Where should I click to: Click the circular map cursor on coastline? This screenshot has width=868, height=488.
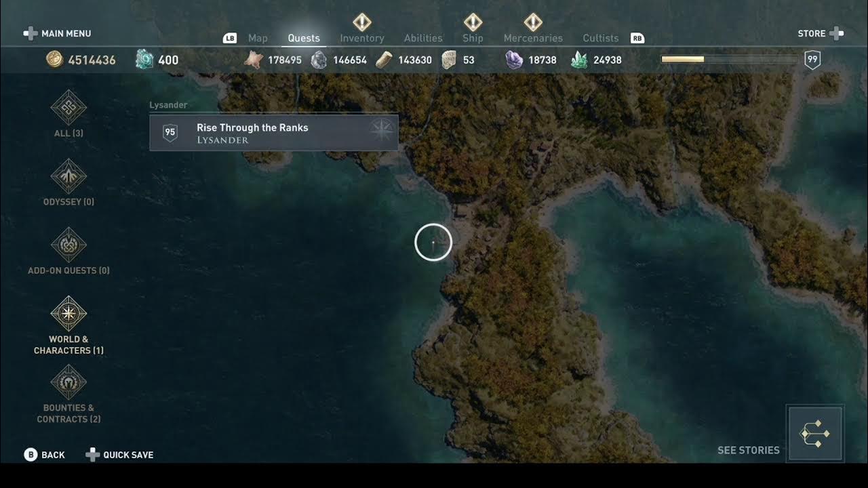[433, 242]
